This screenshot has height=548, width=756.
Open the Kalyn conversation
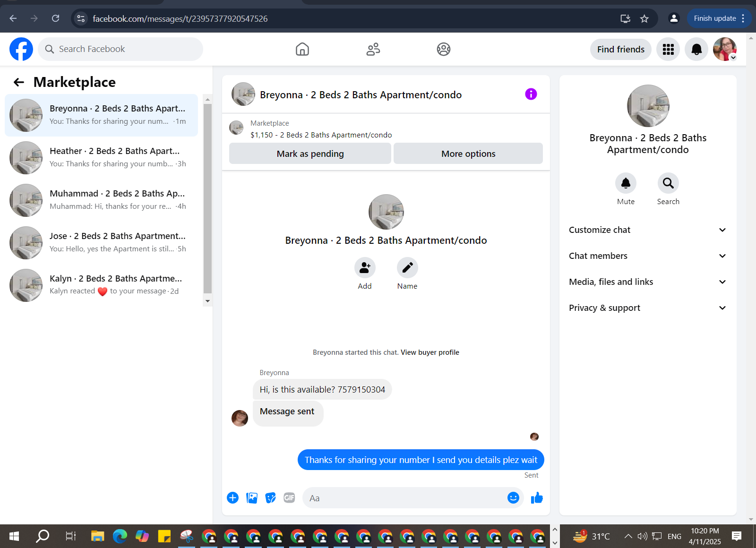click(x=102, y=285)
